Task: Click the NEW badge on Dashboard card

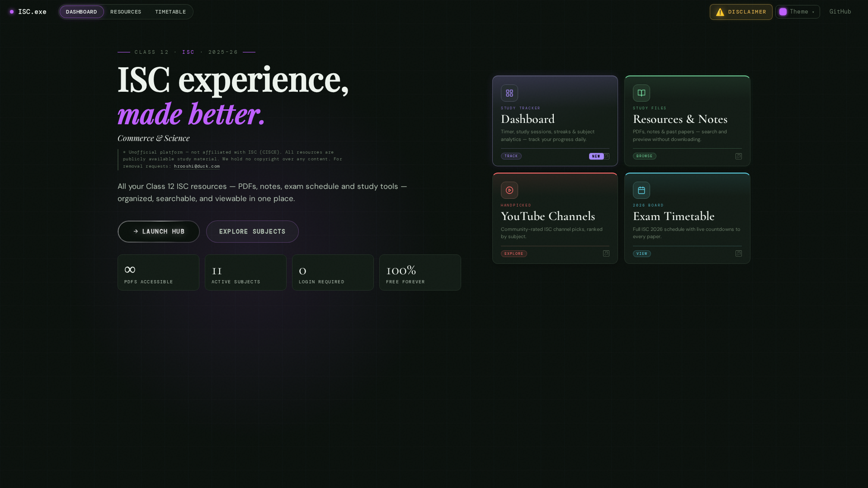Action: click(596, 156)
